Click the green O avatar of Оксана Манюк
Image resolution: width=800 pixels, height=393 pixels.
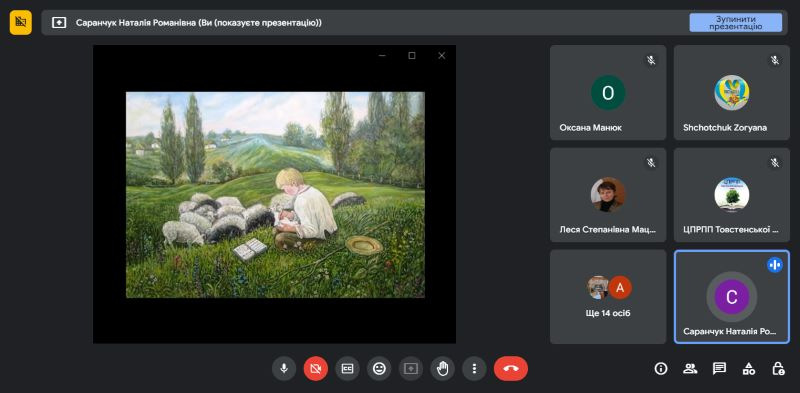(x=608, y=92)
